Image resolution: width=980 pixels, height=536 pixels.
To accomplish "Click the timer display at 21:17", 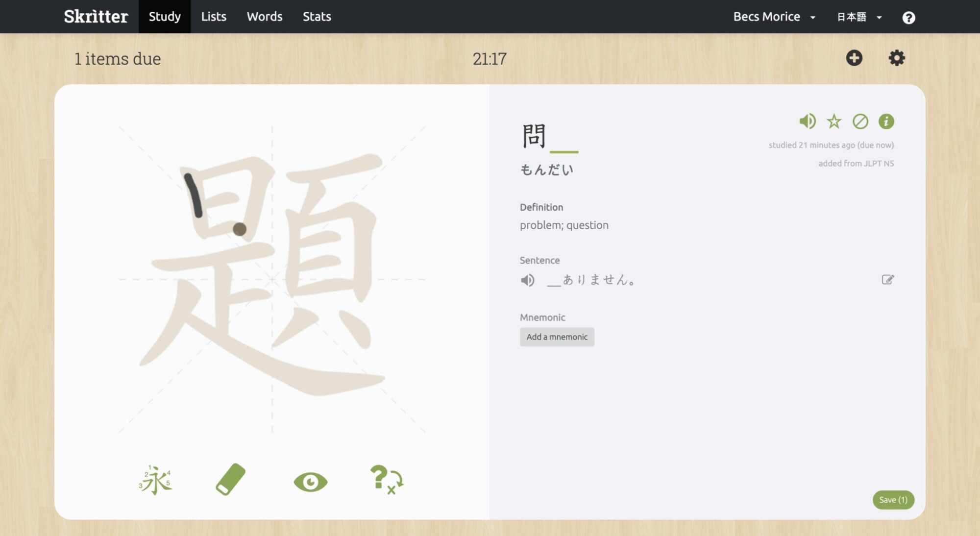I will 490,58.
